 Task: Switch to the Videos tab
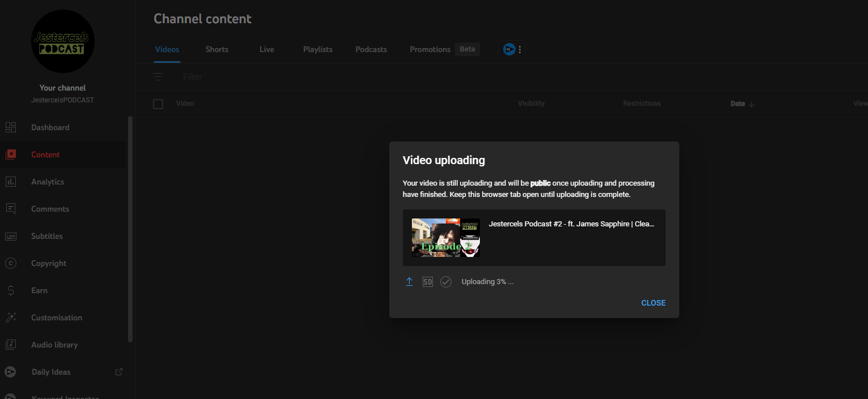point(167,49)
